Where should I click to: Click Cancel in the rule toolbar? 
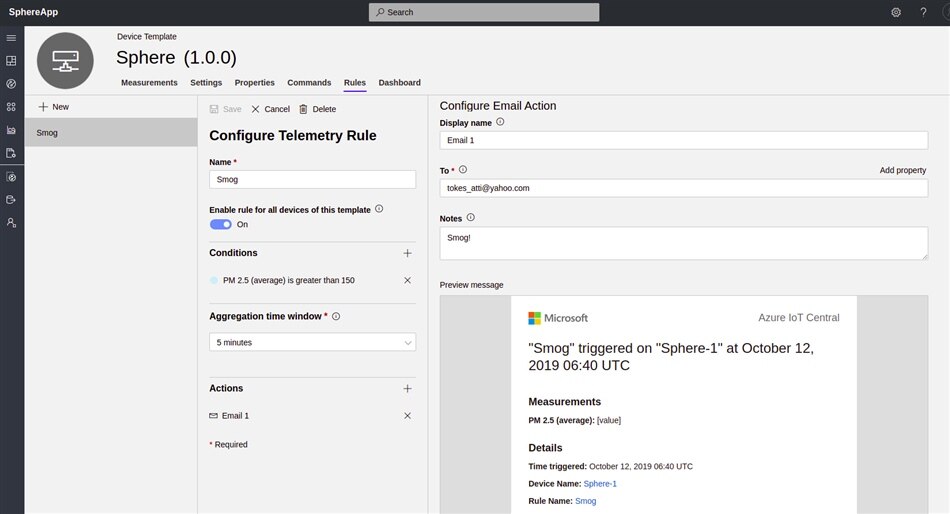(x=270, y=109)
